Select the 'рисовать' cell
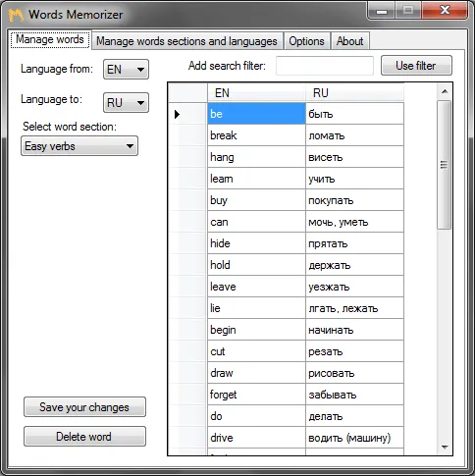Screen dimensions: 475x476 (x=354, y=373)
